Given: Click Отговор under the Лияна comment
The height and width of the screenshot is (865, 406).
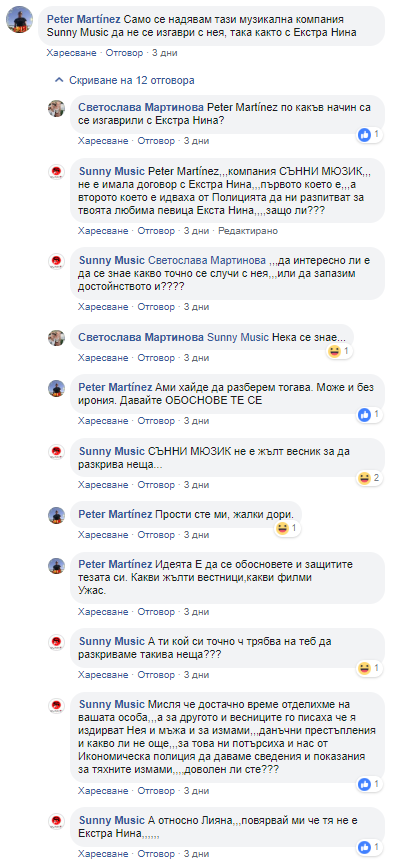Looking at the screenshot, I should coord(156,853).
